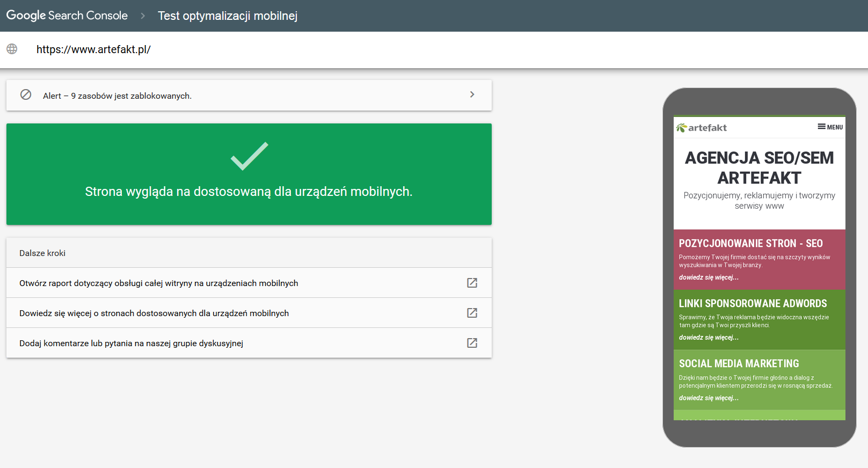This screenshot has height=468, width=868.
Task: Click 'POZYCJONOWANIE STRON - SEO' heading in preview
Action: 750,243
